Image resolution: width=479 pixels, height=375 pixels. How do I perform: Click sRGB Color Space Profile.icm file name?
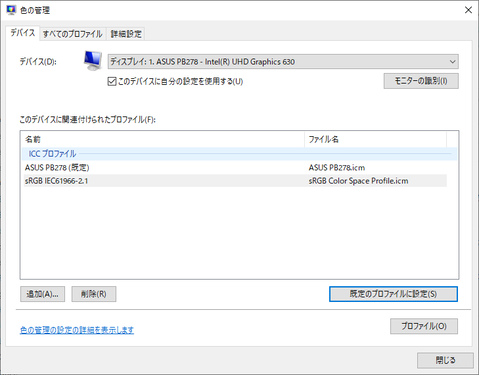358,181
